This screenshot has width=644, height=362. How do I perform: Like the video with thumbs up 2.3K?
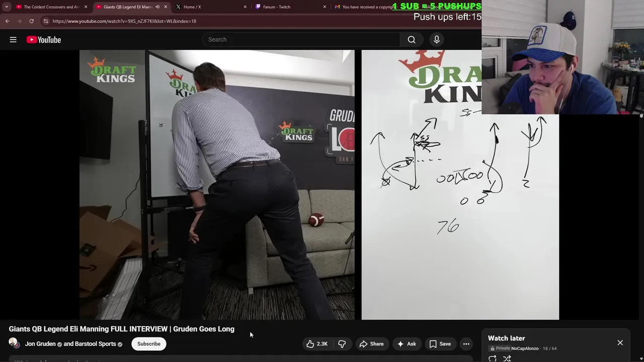317,344
